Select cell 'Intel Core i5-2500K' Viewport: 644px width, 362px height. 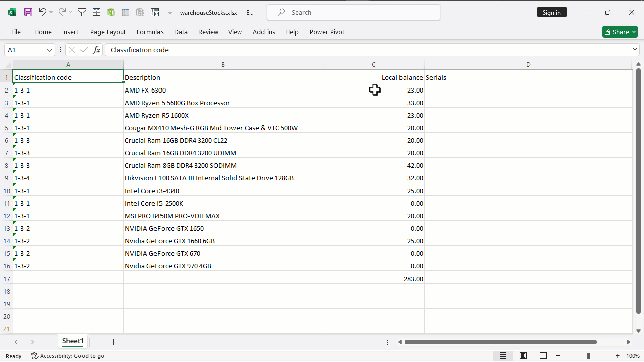coord(223,203)
